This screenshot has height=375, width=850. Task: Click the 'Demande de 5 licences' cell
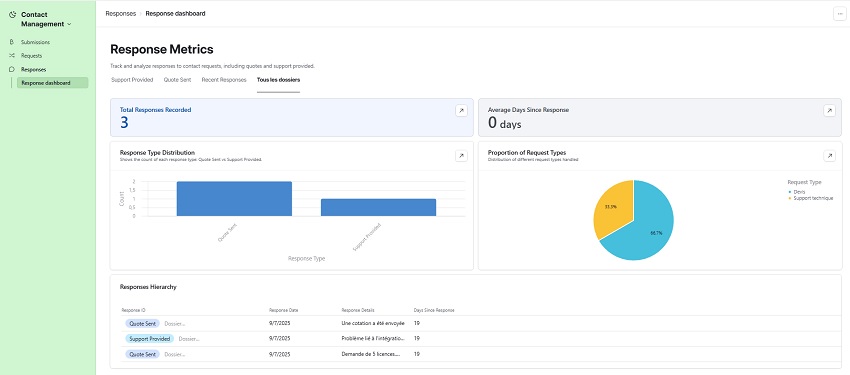371,354
